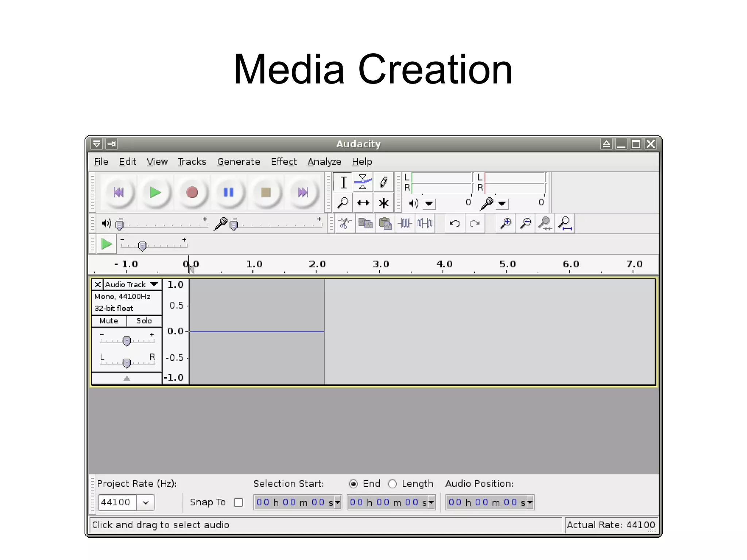Select the Draw pencil tool

click(x=383, y=182)
